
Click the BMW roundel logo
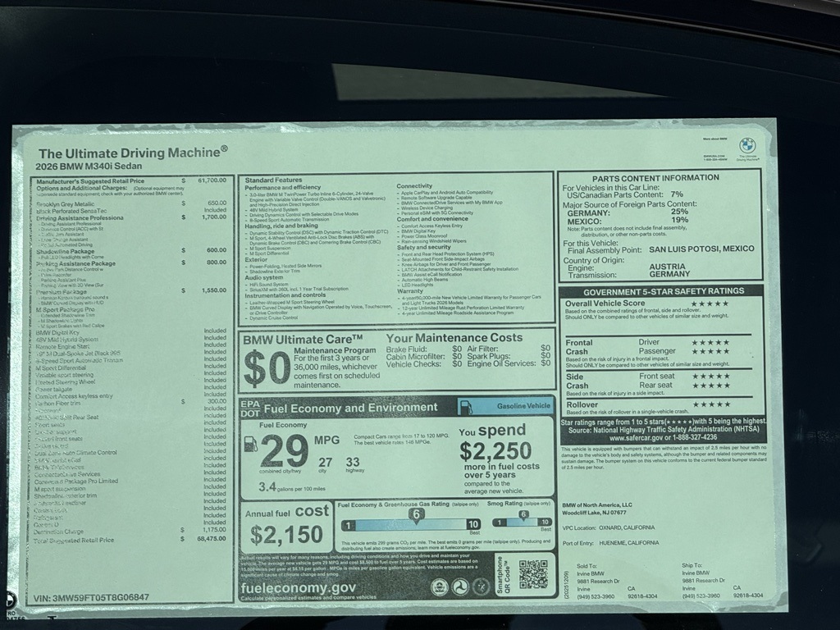[x=746, y=145]
